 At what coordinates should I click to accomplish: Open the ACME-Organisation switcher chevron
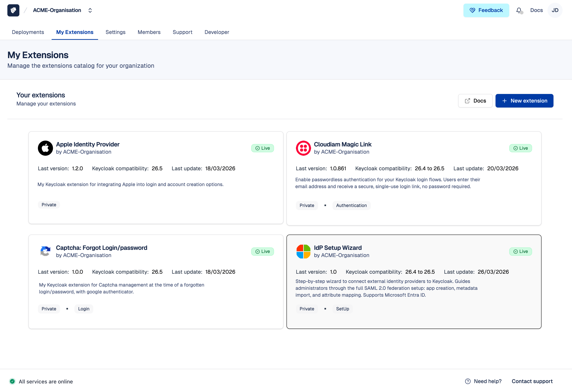click(90, 10)
